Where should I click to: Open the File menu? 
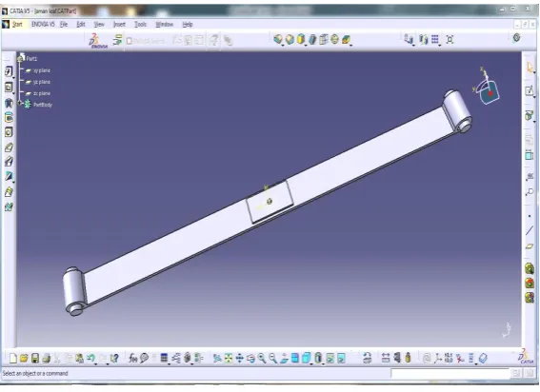[x=64, y=25]
